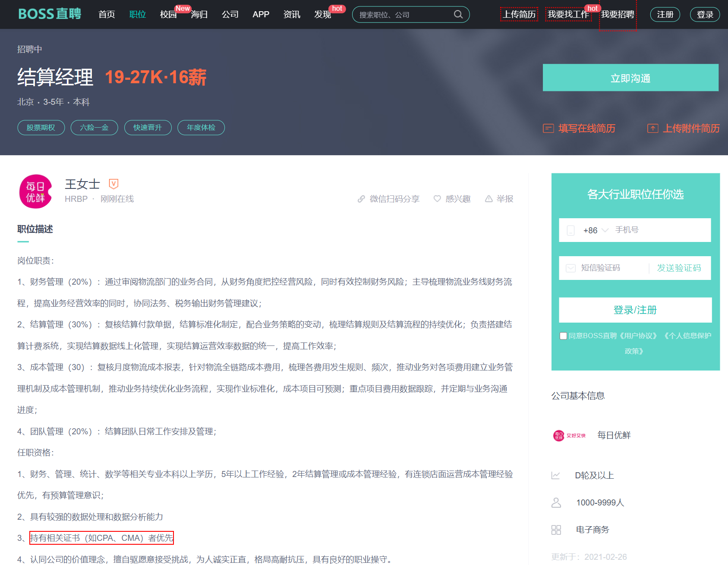Click the 上传附件简历 upload icon
The image size is (728, 565).
652,129
